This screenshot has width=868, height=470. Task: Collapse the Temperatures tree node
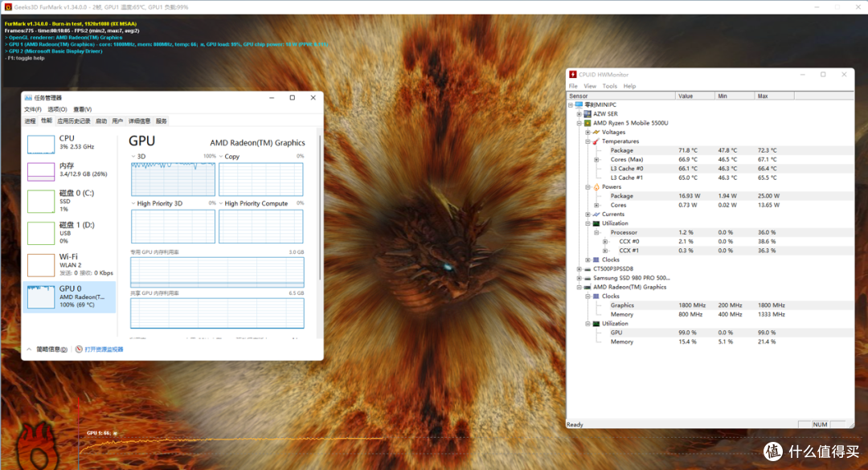point(588,141)
